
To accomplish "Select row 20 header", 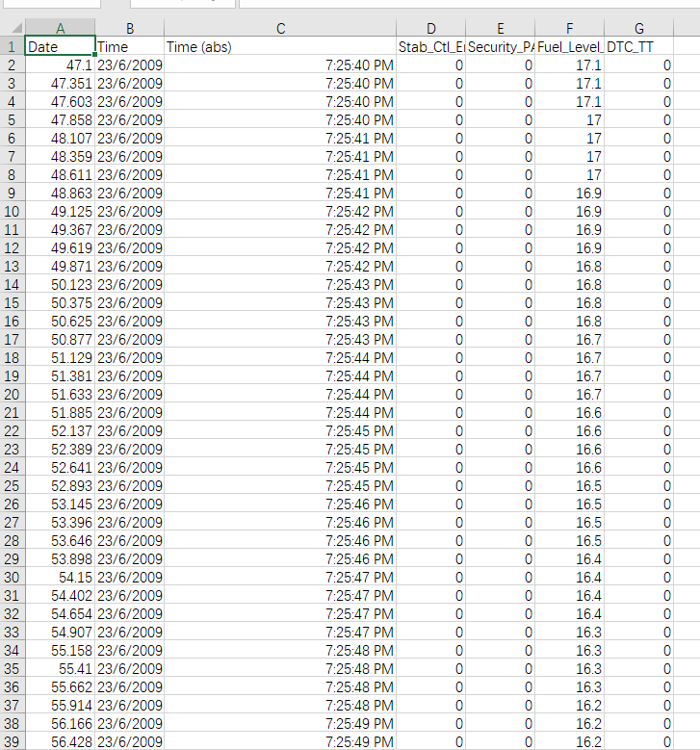I will pos(12,394).
